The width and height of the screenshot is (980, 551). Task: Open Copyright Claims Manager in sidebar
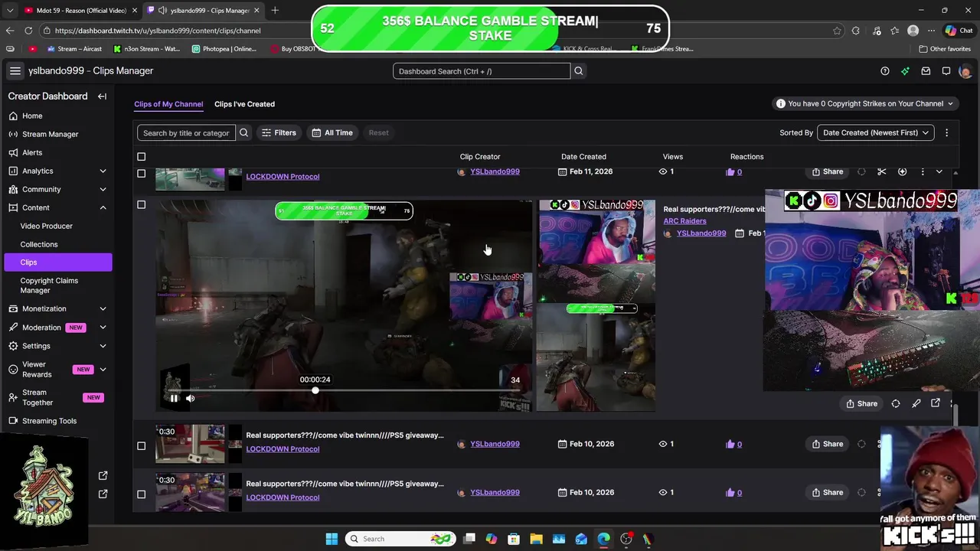[49, 285]
